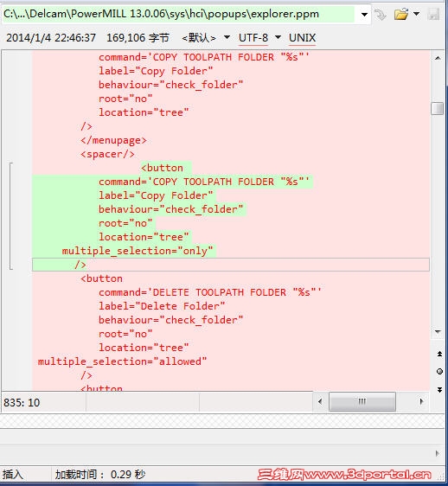The image size is (448, 486).
Task: Click the vertical scrollbar thumb
Action: point(438,109)
